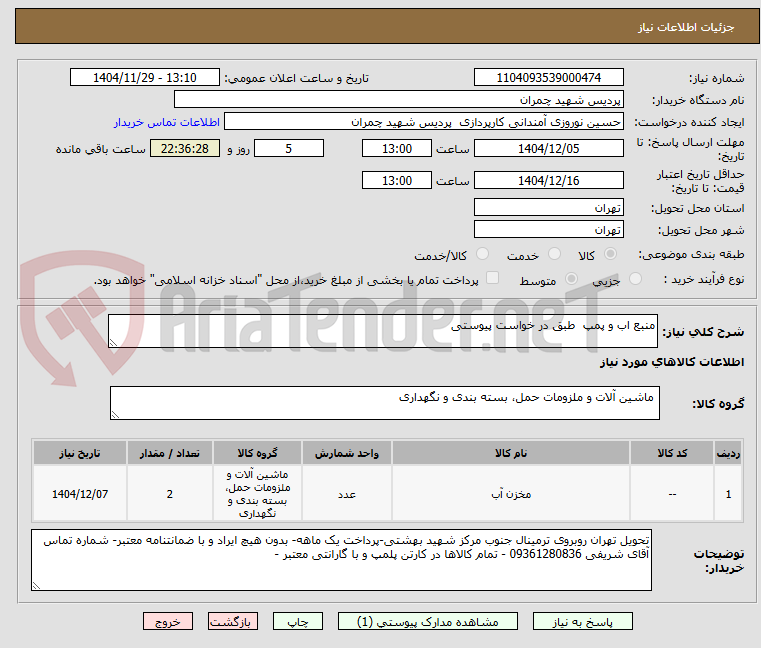Open اطلاعات تماس خریدار link
Image resolution: width=761 pixels, height=648 pixels.
click(x=167, y=122)
